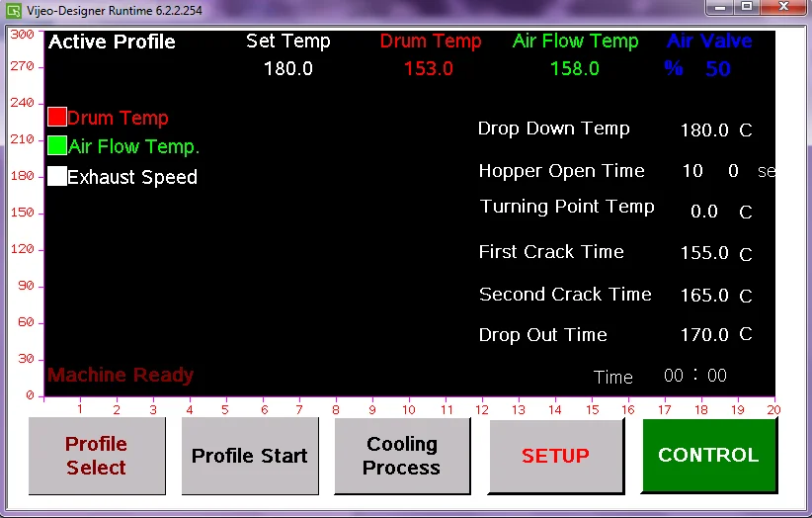812x518 pixels.
Task: Start the Cooling Process
Action: [402, 456]
